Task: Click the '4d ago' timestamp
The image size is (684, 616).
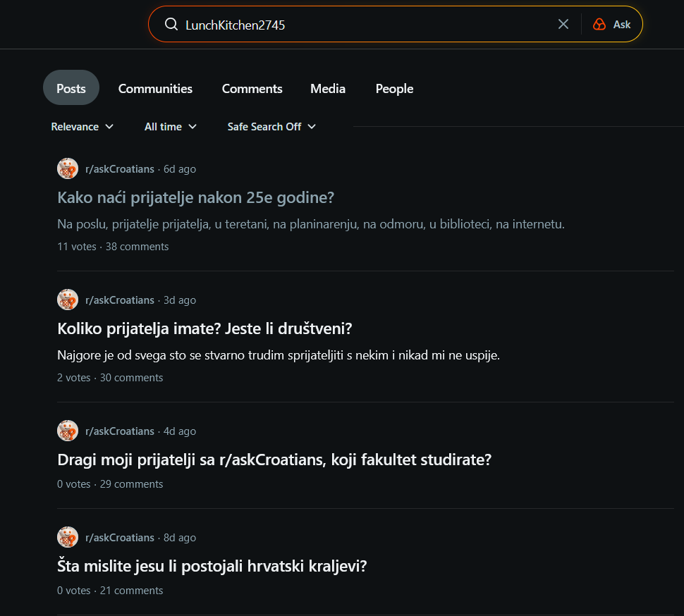Action: point(180,431)
